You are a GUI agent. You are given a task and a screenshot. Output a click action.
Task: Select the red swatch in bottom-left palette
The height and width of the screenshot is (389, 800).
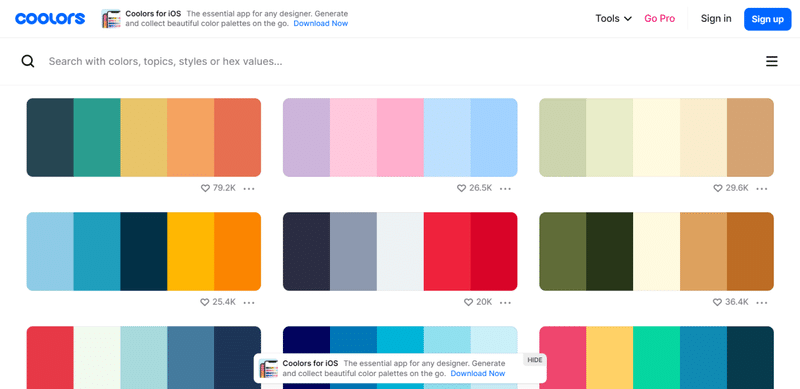click(x=50, y=357)
